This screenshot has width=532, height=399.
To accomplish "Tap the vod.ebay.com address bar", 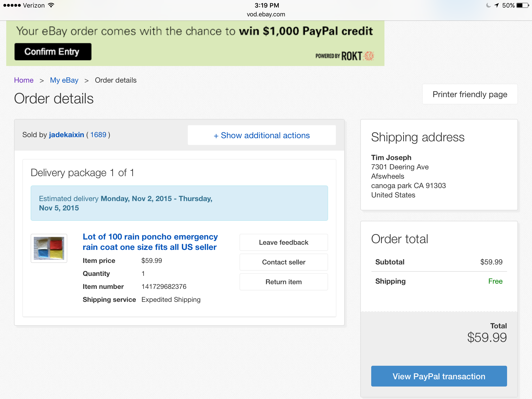I will 266,14.
